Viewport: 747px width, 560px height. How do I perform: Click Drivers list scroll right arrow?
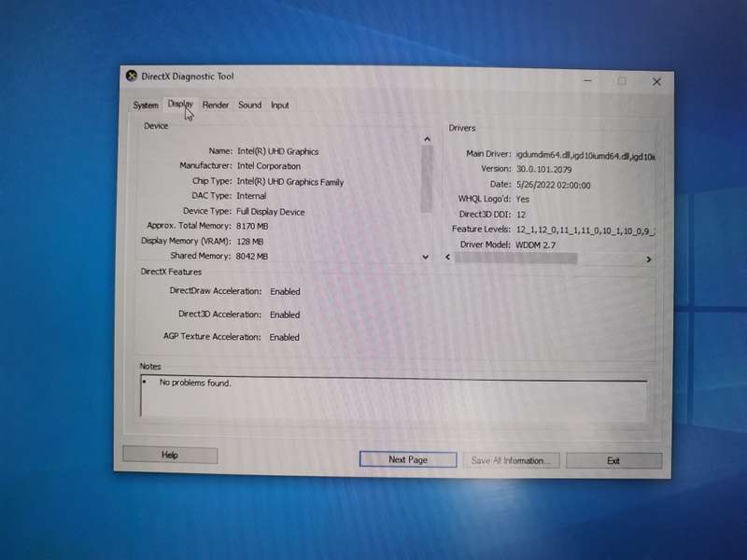tap(648, 259)
